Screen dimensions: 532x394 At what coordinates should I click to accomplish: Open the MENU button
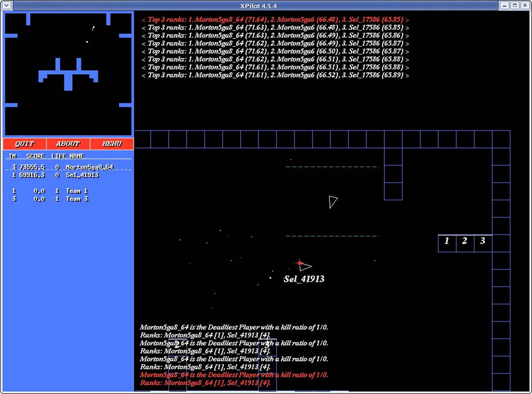click(112, 144)
